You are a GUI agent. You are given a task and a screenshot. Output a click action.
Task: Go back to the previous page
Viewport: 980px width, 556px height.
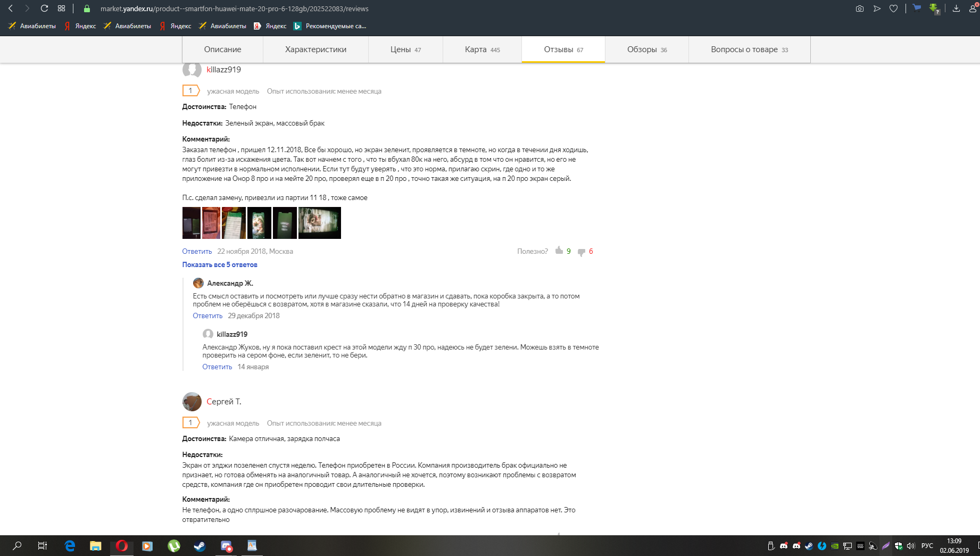[x=11, y=9]
